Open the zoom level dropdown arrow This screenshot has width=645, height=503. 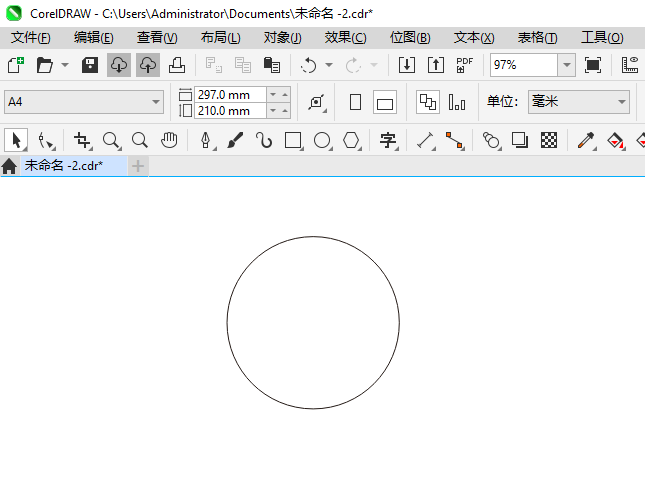click(x=566, y=65)
